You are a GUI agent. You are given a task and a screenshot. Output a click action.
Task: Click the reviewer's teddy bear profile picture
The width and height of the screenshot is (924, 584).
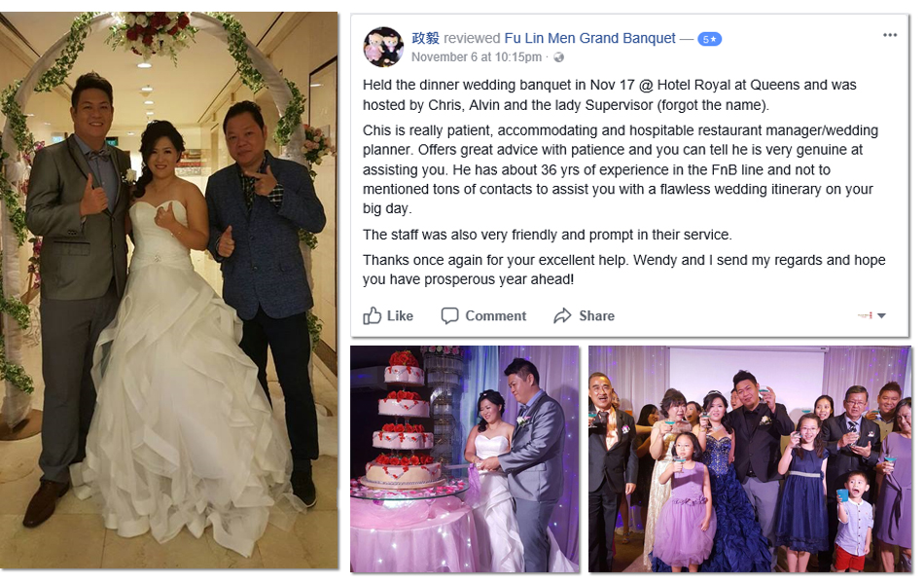coord(383,46)
